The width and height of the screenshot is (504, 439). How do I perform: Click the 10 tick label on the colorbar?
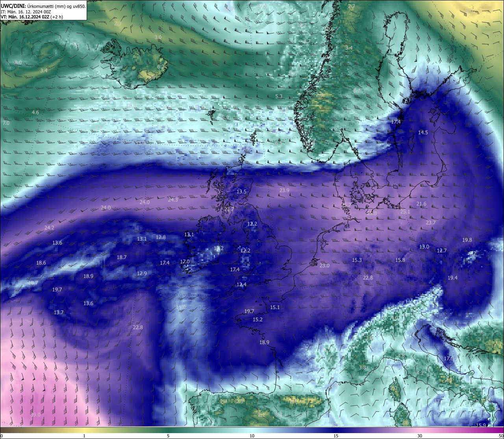click(x=252, y=436)
